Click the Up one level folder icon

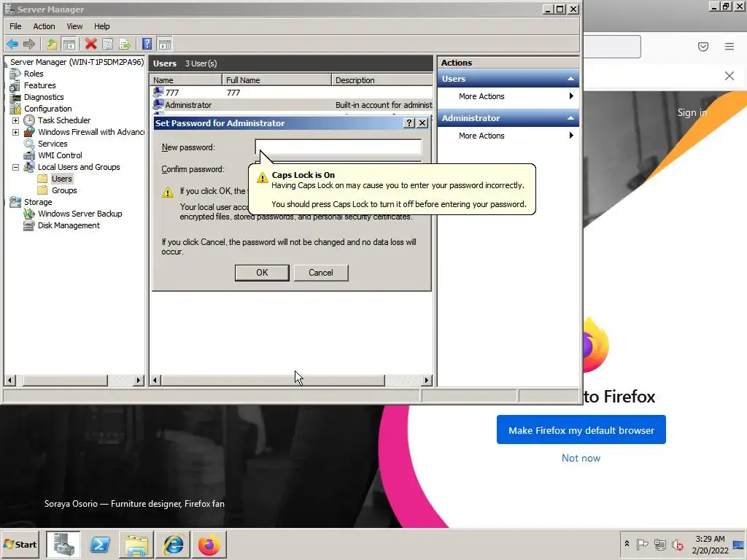tap(52, 44)
